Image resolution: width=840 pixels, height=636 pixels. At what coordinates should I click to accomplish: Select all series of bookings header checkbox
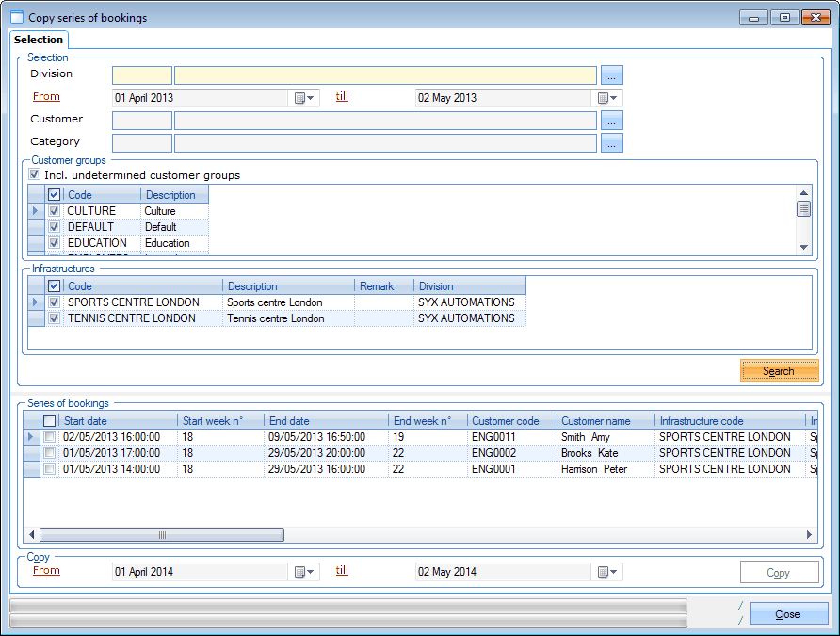click(50, 421)
